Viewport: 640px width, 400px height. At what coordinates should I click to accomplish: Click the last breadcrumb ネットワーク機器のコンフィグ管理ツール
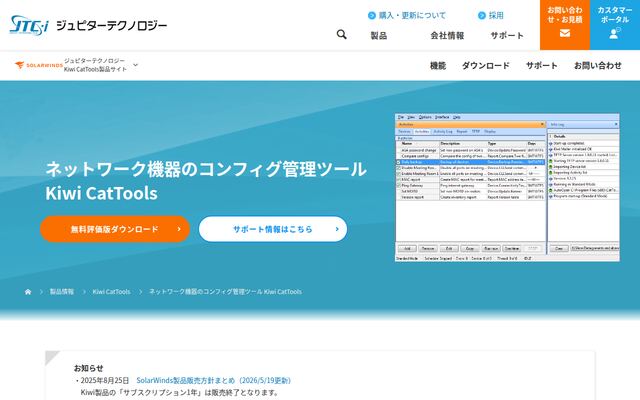[225, 291]
